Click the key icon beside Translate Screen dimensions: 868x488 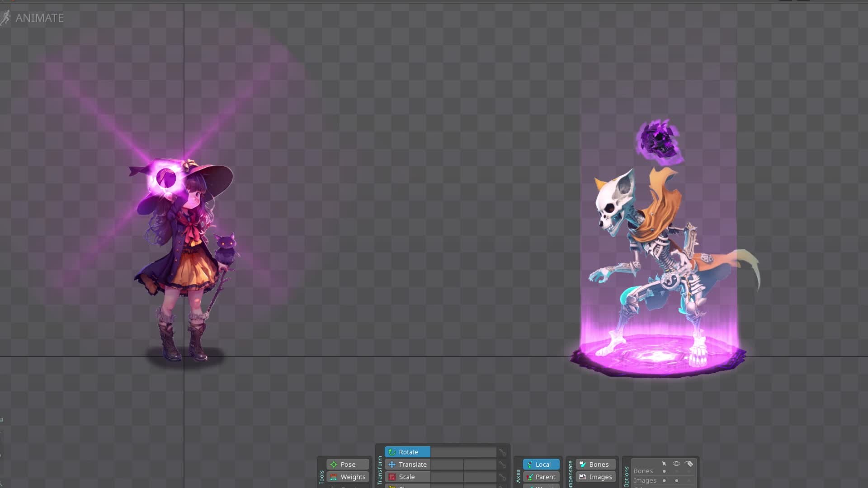pyautogui.click(x=502, y=465)
